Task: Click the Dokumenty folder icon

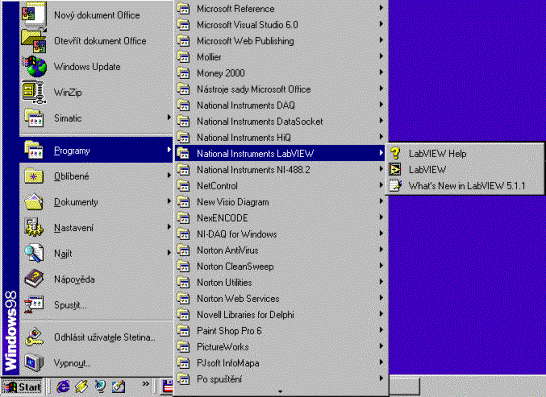Action: (x=34, y=202)
